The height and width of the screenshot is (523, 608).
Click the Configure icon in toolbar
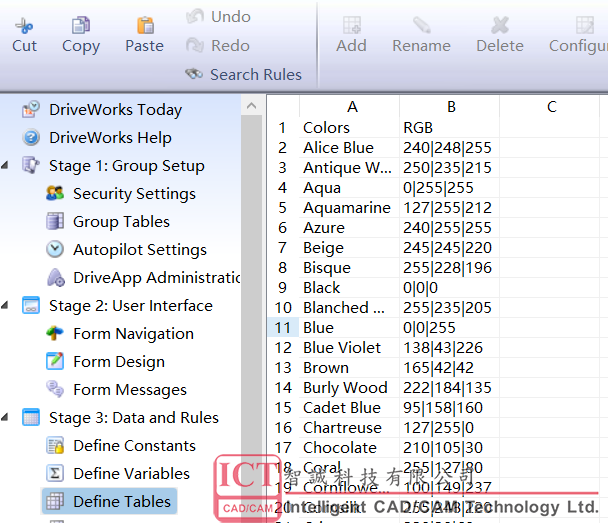point(585,26)
